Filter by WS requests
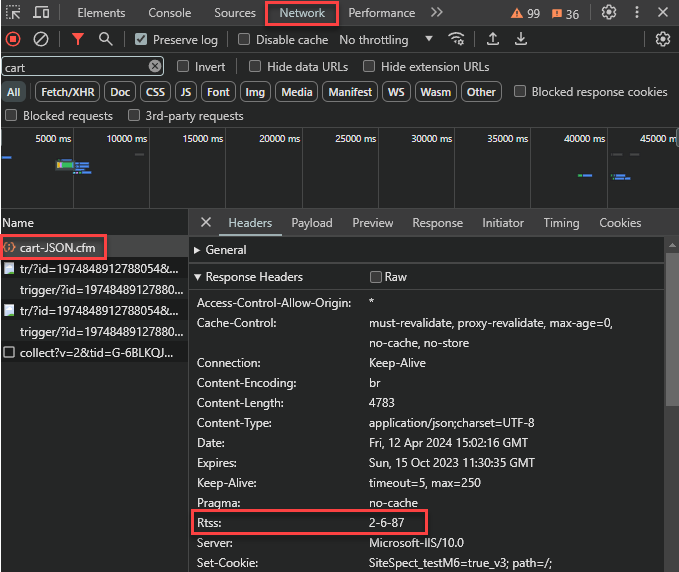The image size is (679, 572). tap(396, 92)
